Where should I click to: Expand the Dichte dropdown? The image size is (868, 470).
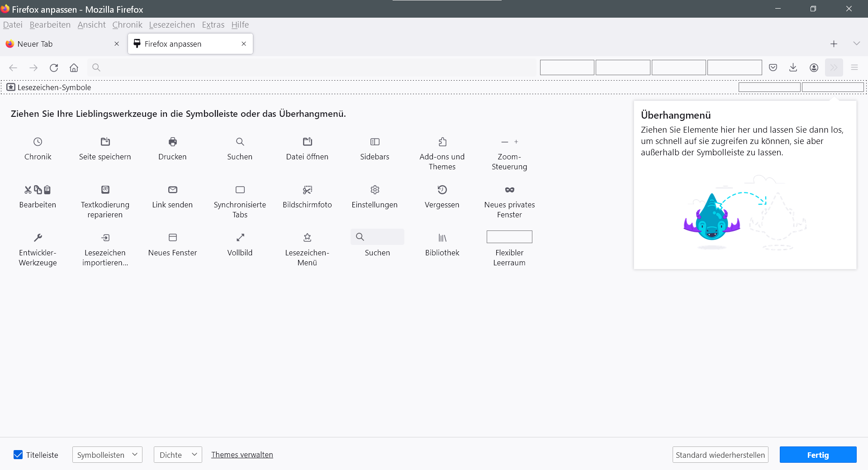[178, 455]
